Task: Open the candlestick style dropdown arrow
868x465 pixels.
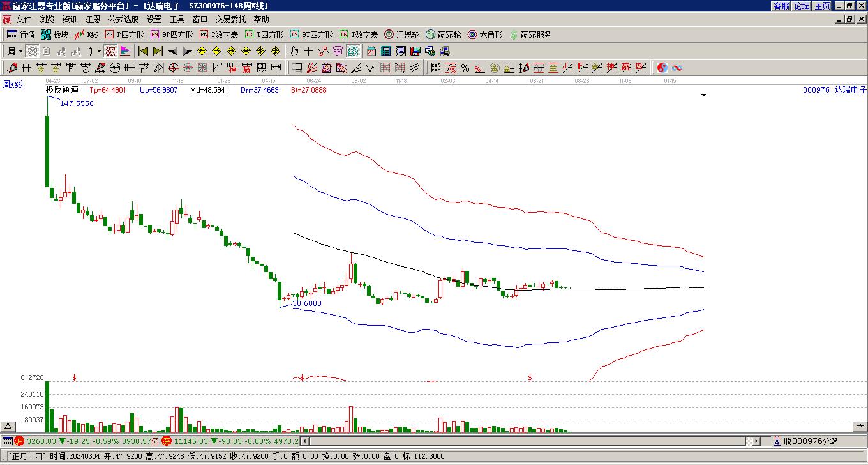Action: pyautogui.click(x=99, y=51)
